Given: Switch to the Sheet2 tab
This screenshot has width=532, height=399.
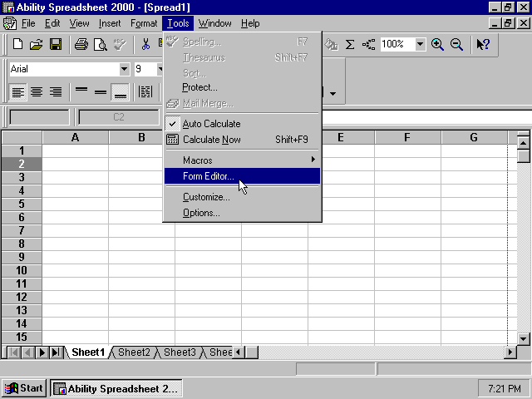Looking at the screenshot, I should (134, 352).
